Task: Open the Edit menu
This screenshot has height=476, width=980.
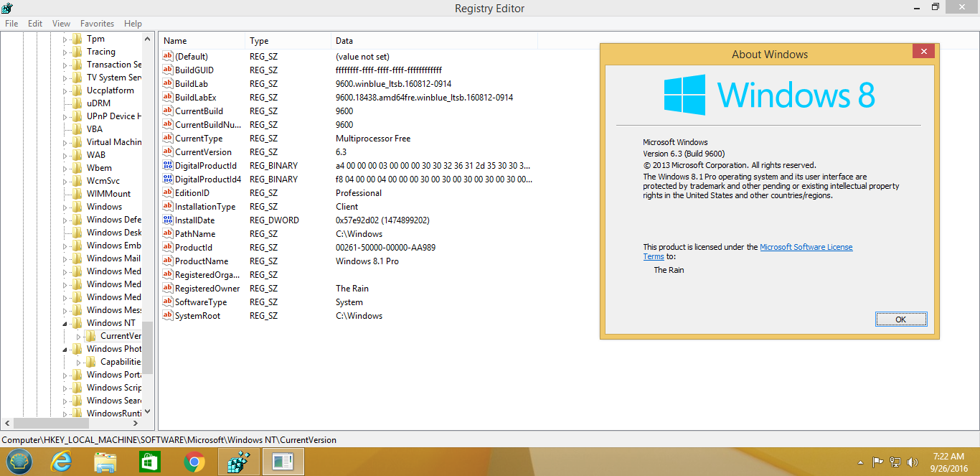Action: (35, 24)
